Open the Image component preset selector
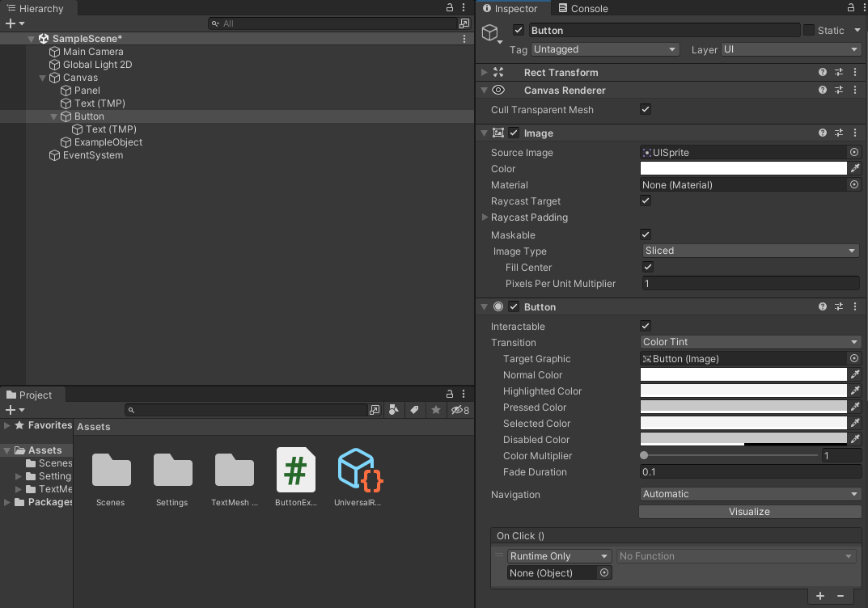The width and height of the screenshot is (868, 608). (839, 133)
